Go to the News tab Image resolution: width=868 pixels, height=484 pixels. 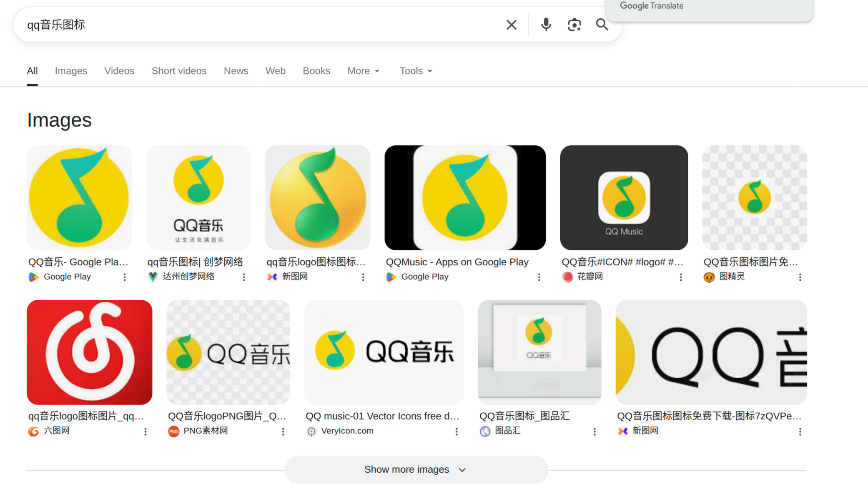236,71
